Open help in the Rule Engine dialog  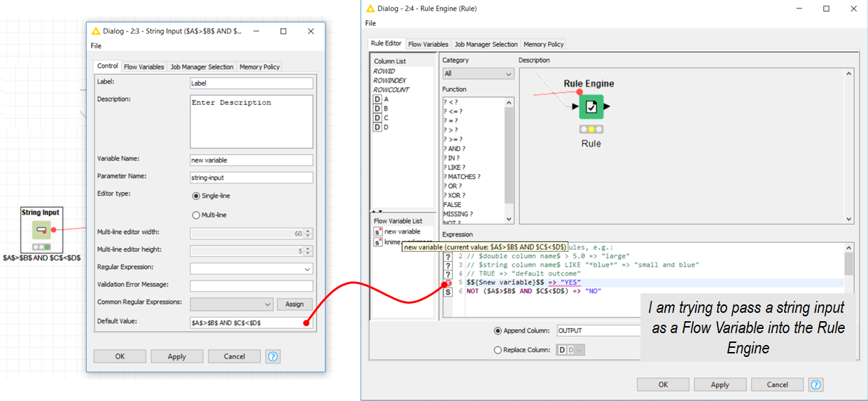(815, 384)
